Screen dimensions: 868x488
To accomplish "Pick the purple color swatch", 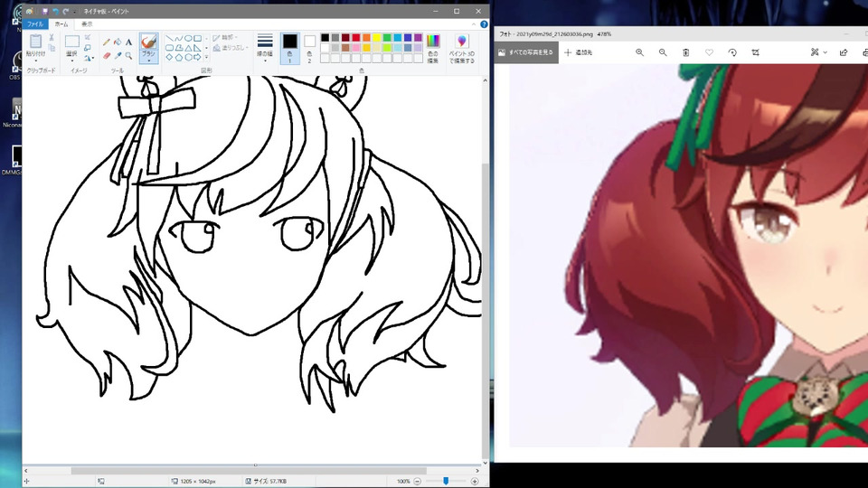I will [x=419, y=38].
